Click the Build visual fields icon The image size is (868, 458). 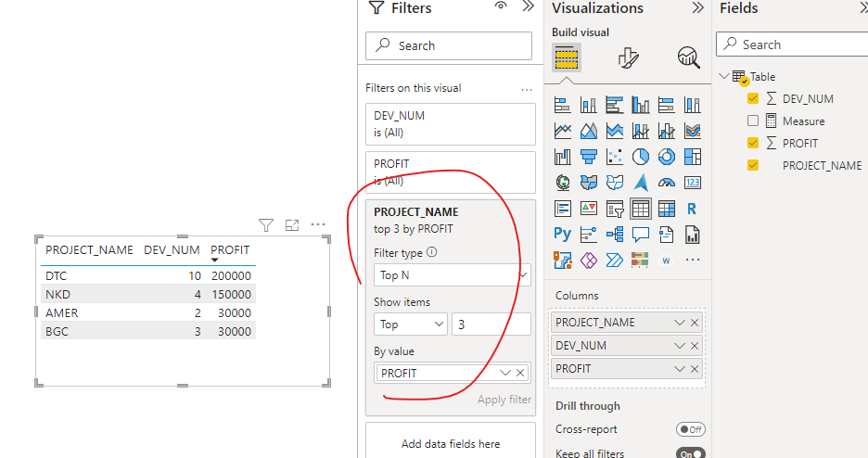tap(567, 57)
